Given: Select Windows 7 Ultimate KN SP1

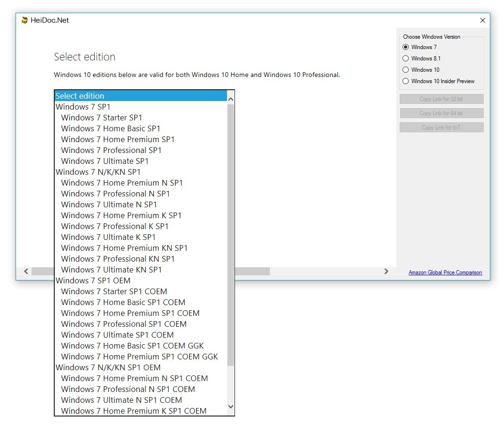Looking at the screenshot, I should coord(141,270).
